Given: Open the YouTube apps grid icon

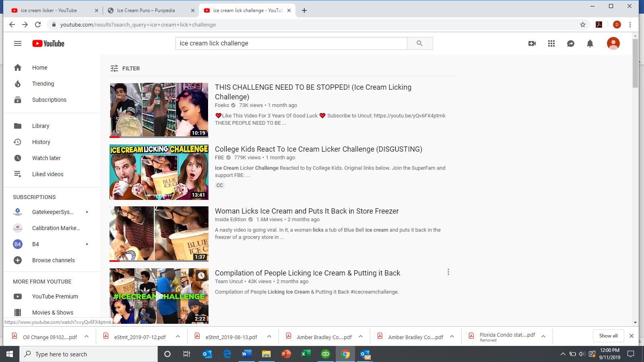Looking at the screenshot, I should point(551,43).
